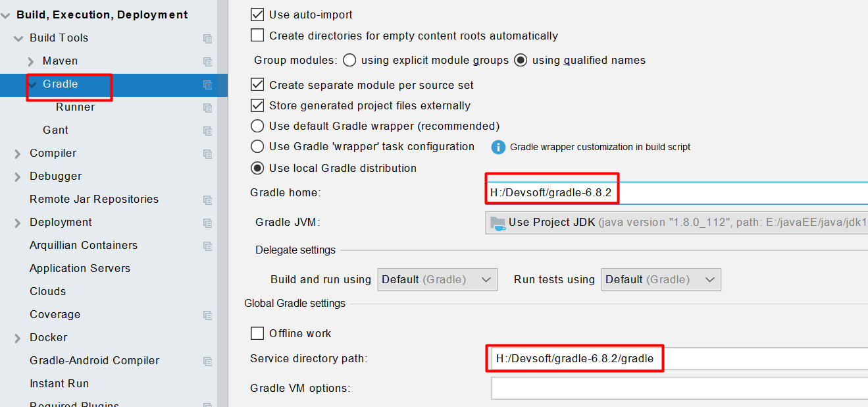868x407 pixels.
Task: Open Run tests using dropdown
Action: pyautogui.click(x=661, y=279)
